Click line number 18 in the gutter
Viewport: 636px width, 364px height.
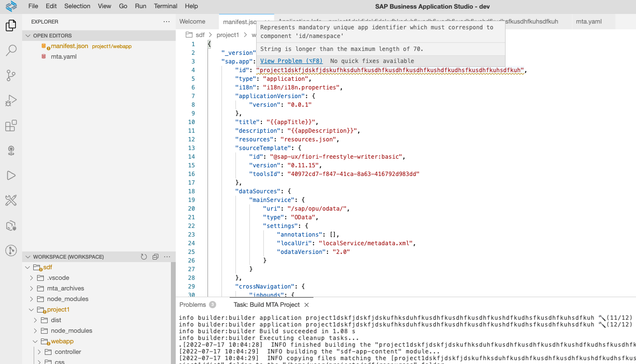coord(192,191)
